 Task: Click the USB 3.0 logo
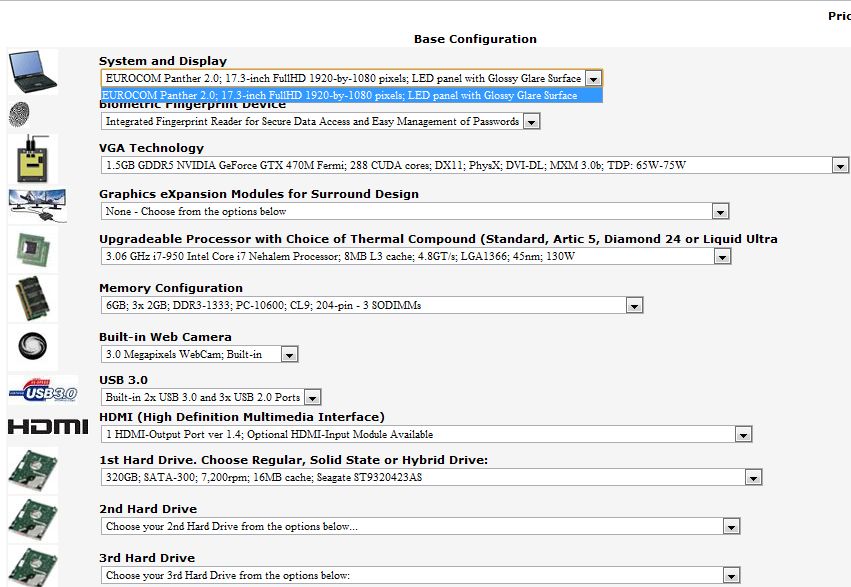tap(43, 390)
